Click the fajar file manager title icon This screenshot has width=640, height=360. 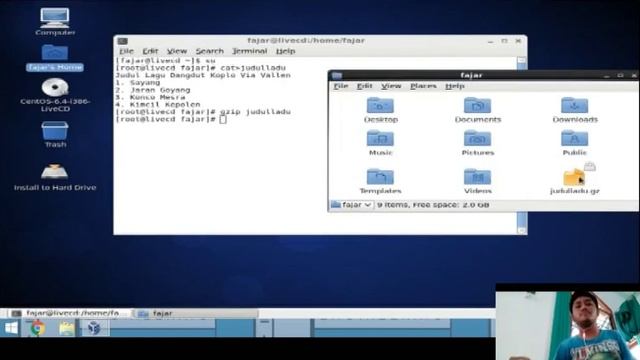point(337,76)
